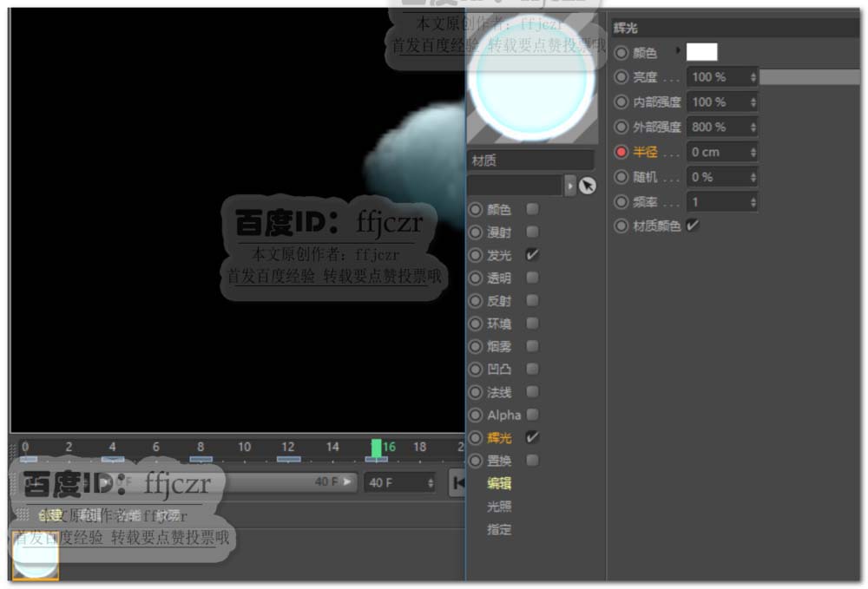Click the green playhead at frame 16
The image size is (868, 589).
376,448
